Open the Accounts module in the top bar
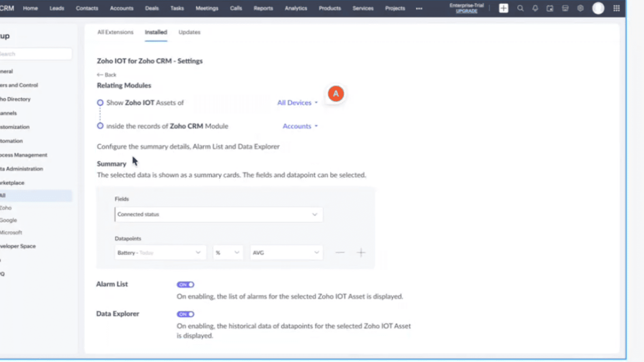Screen dimensions: 644x362 coord(122,8)
